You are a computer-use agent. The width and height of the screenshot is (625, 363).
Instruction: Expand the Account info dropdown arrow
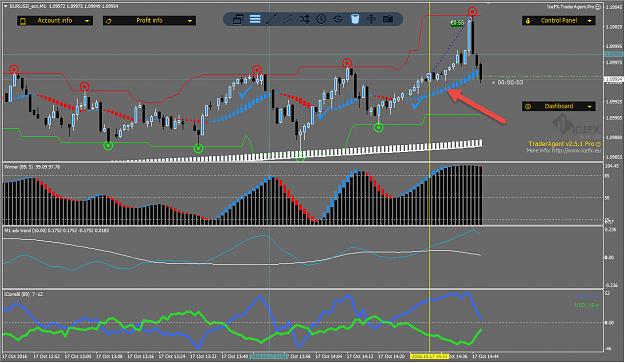pos(87,21)
